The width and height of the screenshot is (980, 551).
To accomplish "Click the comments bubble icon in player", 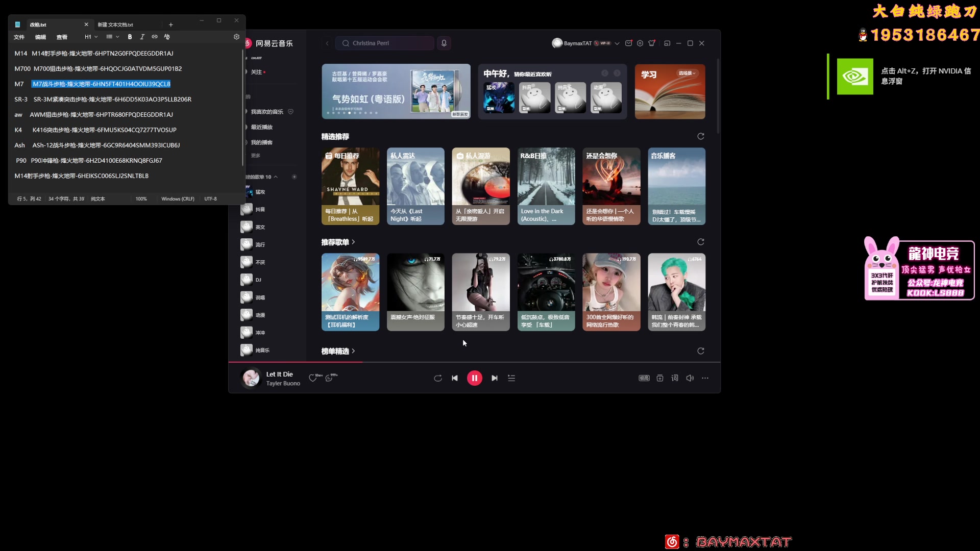I will pyautogui.click(x=329, y=378).
